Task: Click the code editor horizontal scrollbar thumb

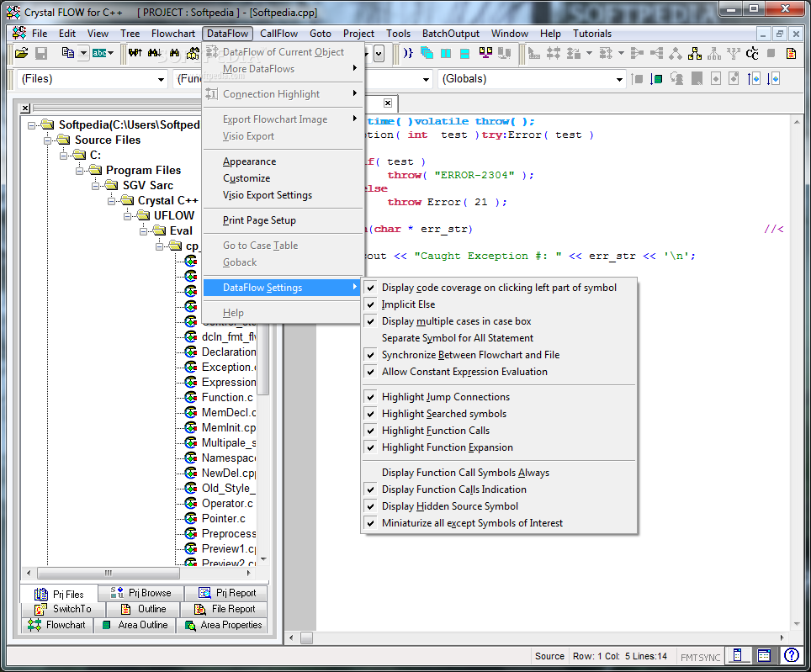Action: [x=306, y=638]
